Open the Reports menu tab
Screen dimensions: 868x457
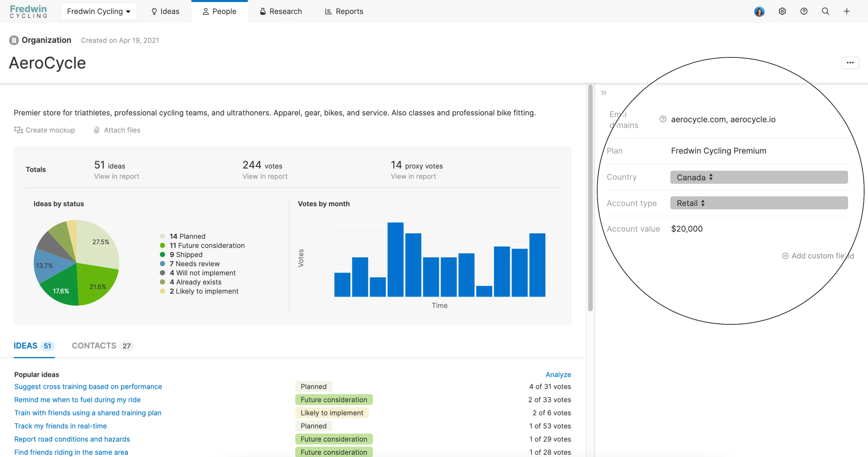[x=344, y=11]
